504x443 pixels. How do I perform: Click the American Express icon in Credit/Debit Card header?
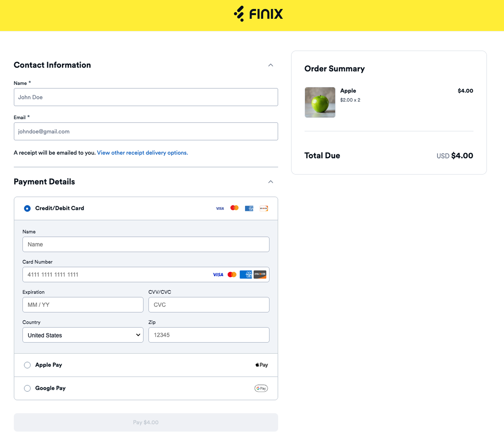[249, 208]
